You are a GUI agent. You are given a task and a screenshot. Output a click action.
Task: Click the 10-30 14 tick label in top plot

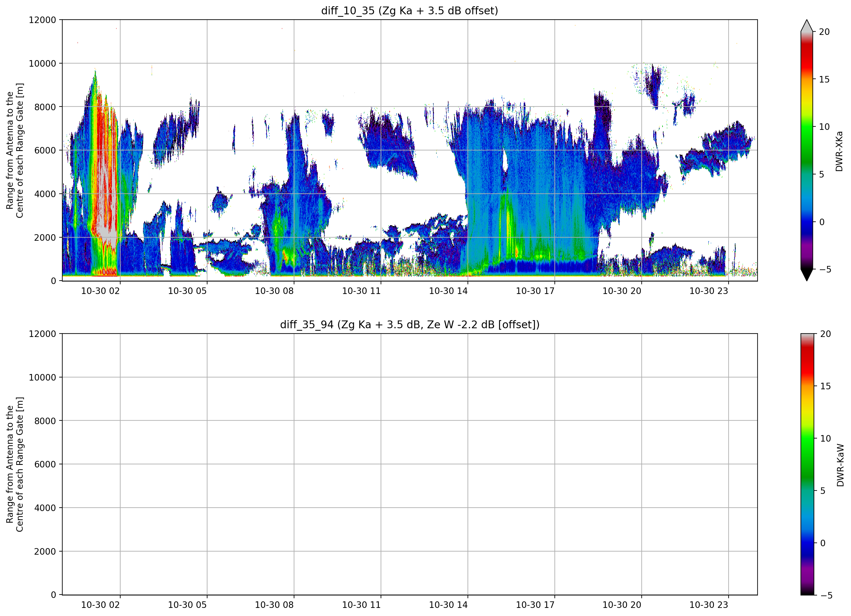click(448, 291)
